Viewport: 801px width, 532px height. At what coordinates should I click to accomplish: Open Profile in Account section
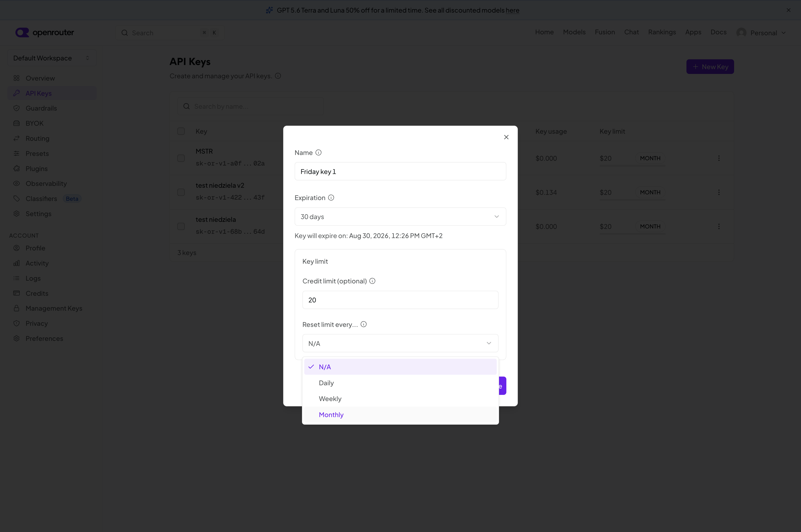point(52,248)
